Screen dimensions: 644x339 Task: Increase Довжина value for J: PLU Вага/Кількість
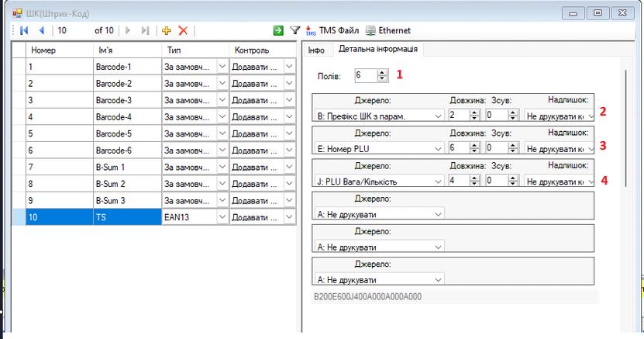point(475,177)
